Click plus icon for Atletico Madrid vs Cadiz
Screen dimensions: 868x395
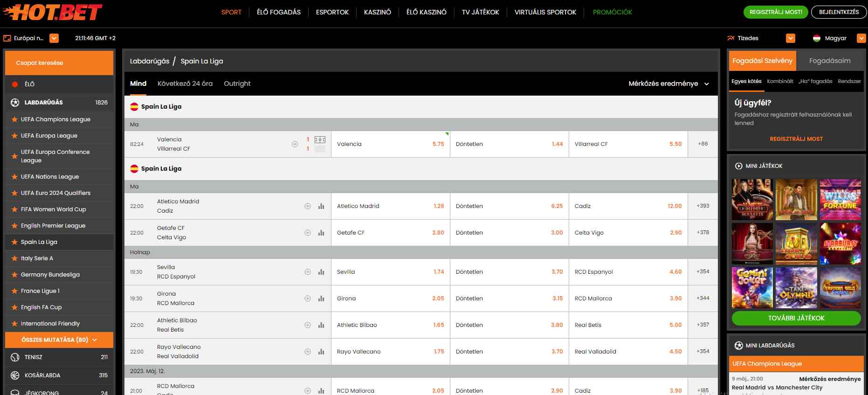point(308,206)
